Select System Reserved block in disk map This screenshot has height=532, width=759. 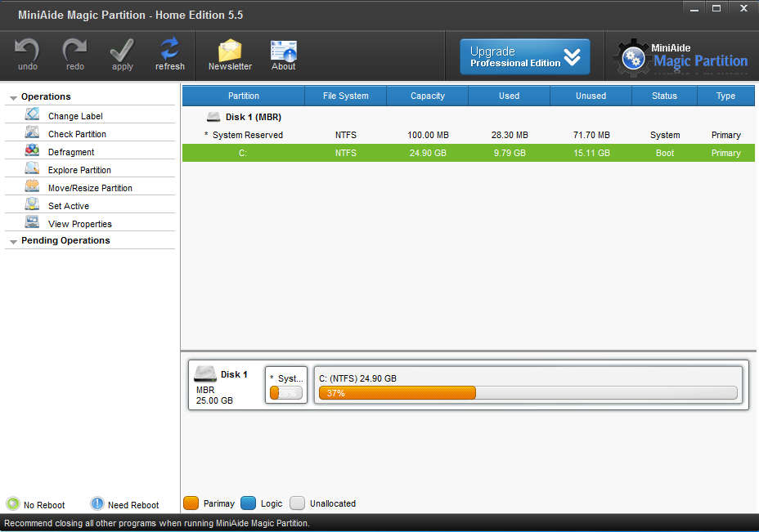(286, 385)
